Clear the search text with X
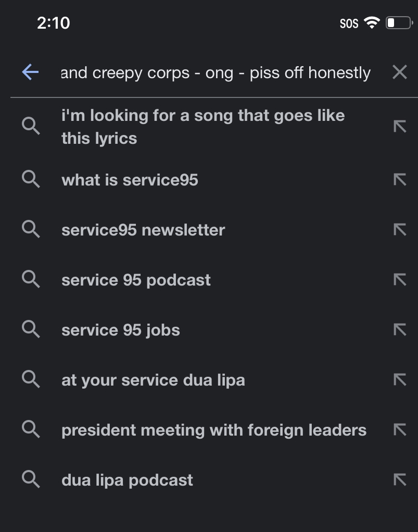The height and width of the screenshot is (532, 418). pos(399,72)
